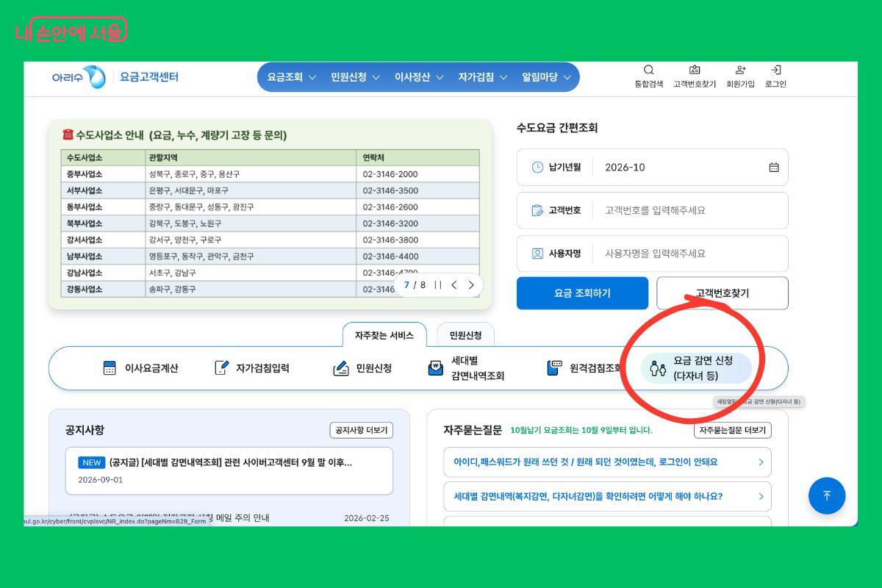Open 세대별 감면내역 확인 FAQ item
882x588 pixels.
click(607, 497)
